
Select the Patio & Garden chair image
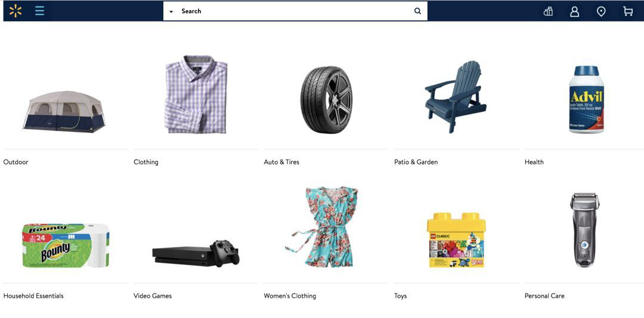click(456, 97)
